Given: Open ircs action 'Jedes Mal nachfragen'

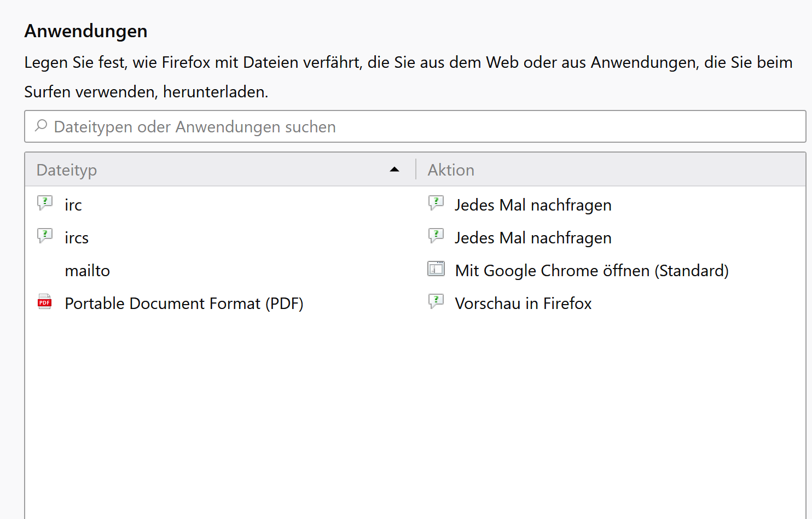Looking at the screenshot, I should point(533,238).
